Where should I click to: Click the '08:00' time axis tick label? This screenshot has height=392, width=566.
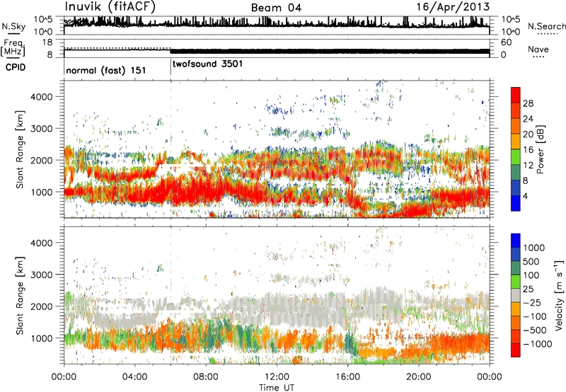[x=206, y=377]
